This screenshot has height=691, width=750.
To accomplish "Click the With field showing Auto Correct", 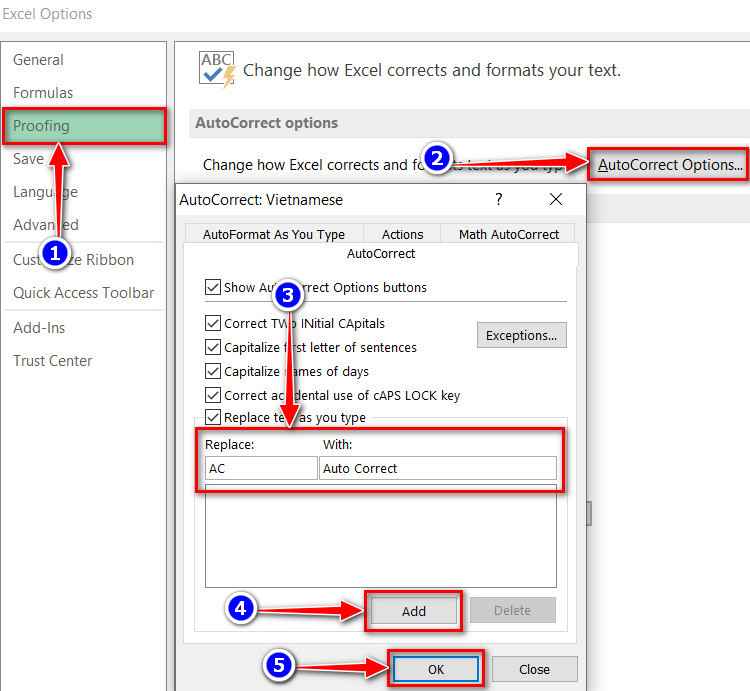I will (438, 468).
